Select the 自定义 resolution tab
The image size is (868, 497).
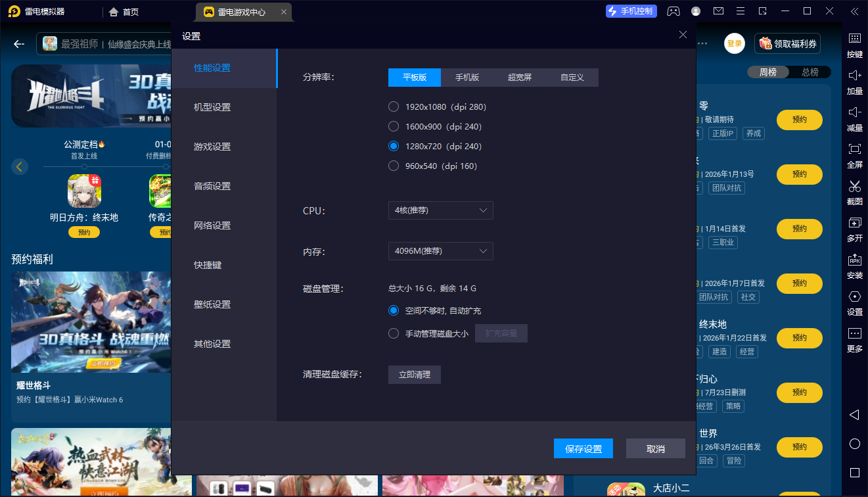pos(572,78)
